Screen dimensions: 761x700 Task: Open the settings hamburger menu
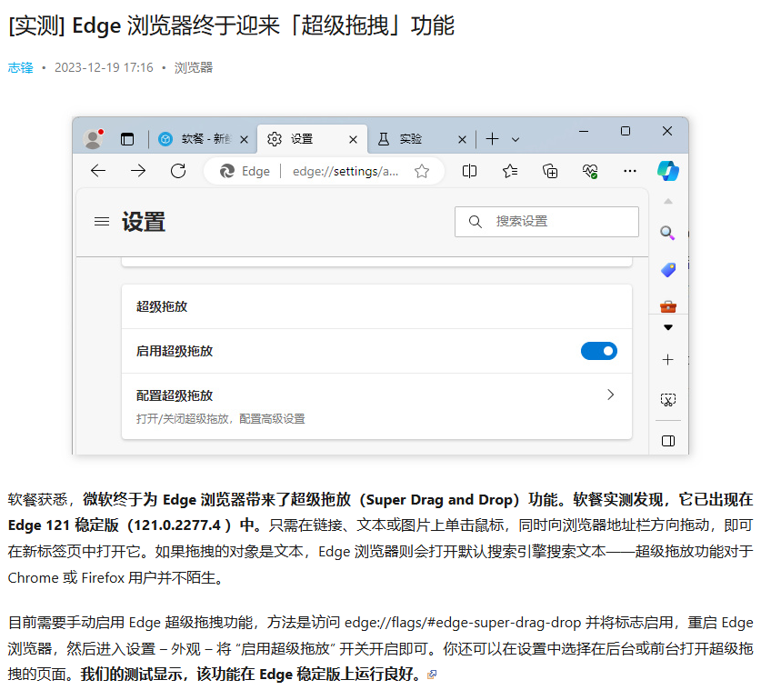[102, 222]
